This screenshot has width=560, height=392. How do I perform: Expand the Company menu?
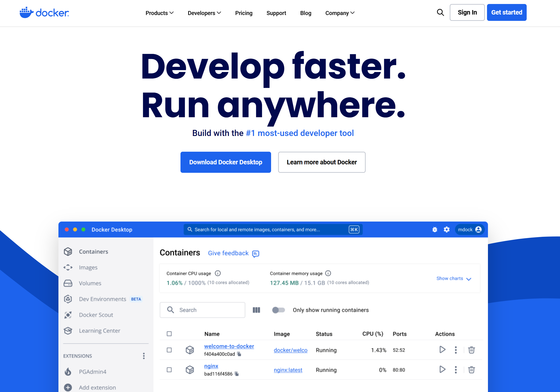(x=340, y=13)
